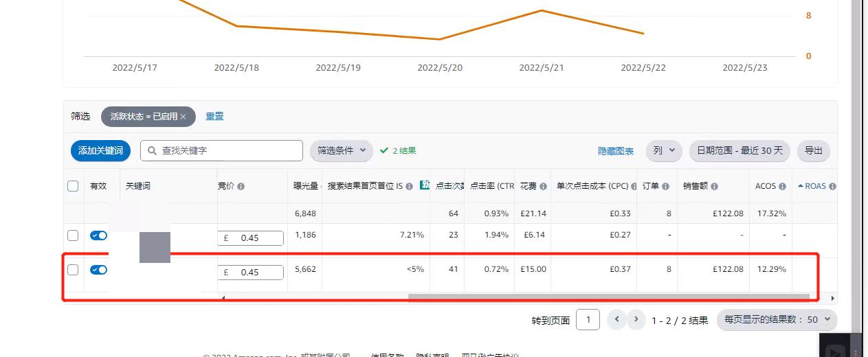The height and width of the screenshot is (357, 868).
Task: Edit bid field in the 5,662 impressions row
Action: [x=250, y=273]
